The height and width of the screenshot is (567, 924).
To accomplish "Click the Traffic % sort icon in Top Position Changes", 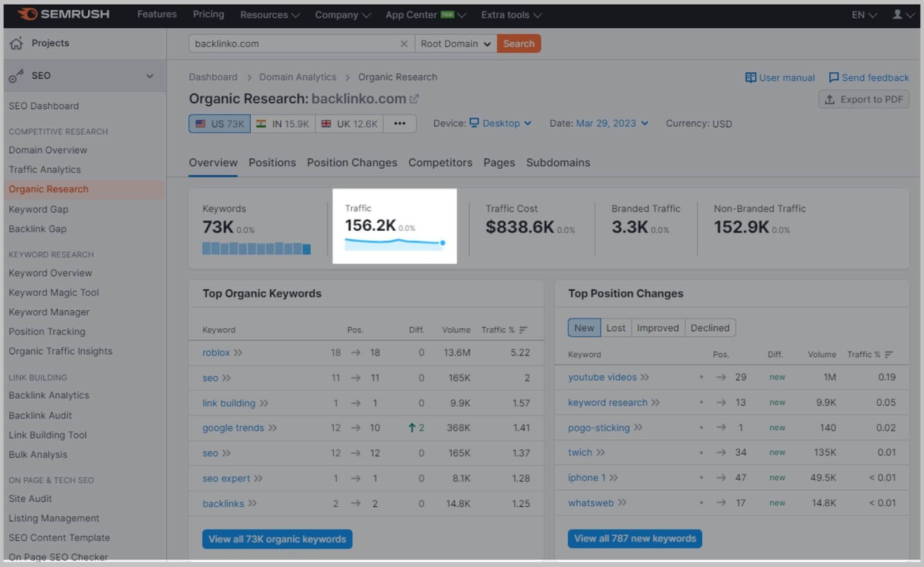I will [x=888, y=354].
